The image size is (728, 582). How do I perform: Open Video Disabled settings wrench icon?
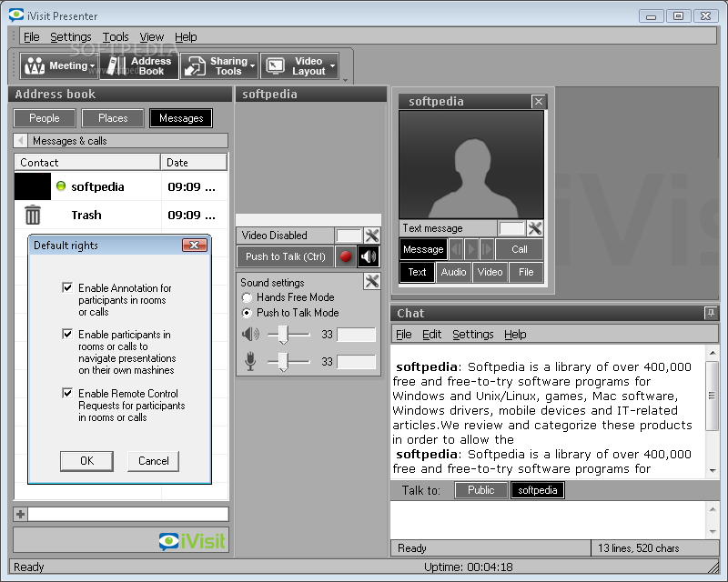372,236
